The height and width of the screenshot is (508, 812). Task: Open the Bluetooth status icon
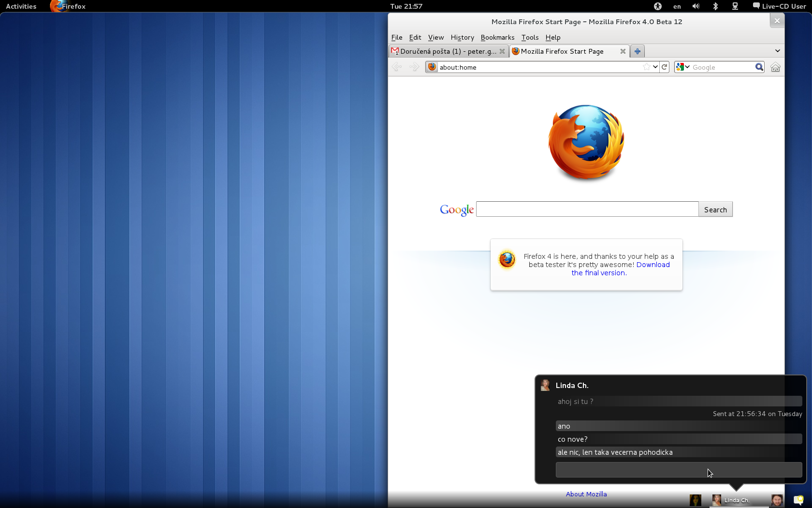click(715, 6)
